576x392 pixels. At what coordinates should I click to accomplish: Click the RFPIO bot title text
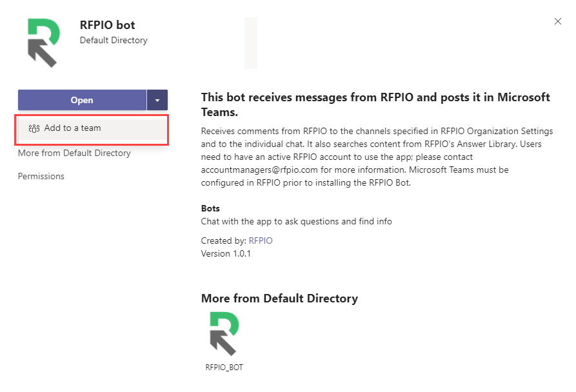coord(107,25)
